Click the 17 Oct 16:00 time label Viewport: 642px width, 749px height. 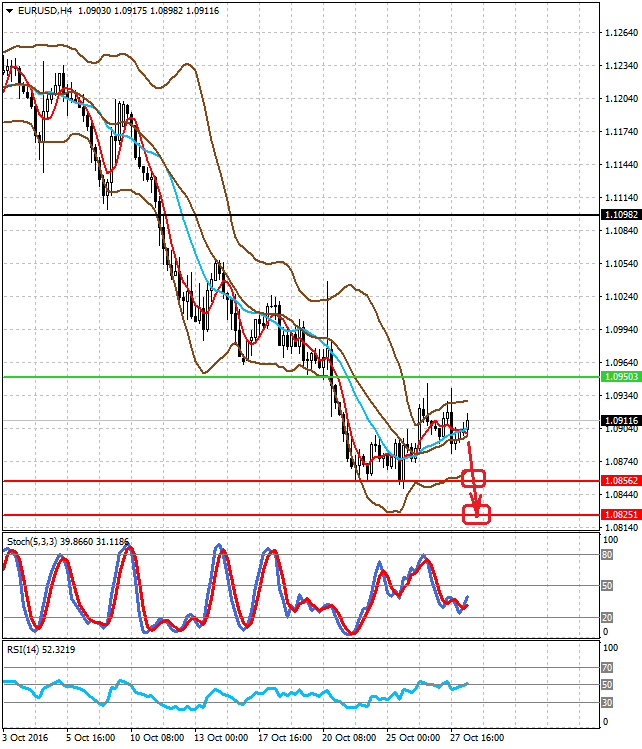[285, 738]
